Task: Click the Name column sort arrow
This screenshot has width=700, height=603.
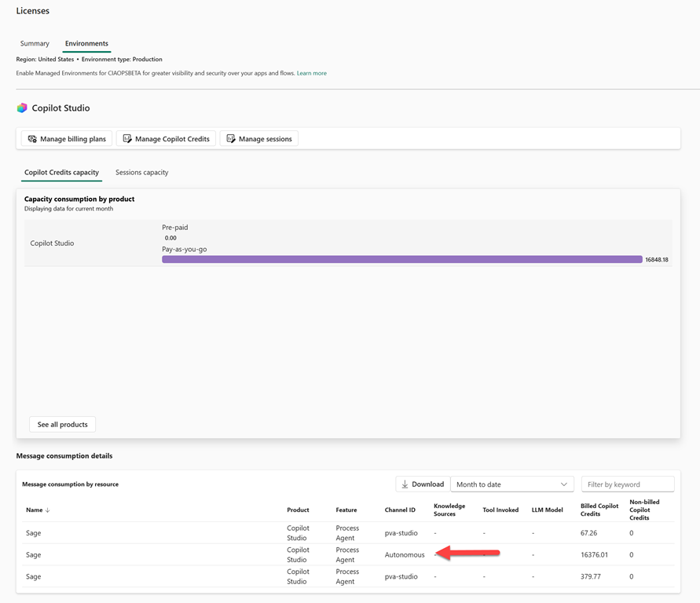Action: (47, 510)
